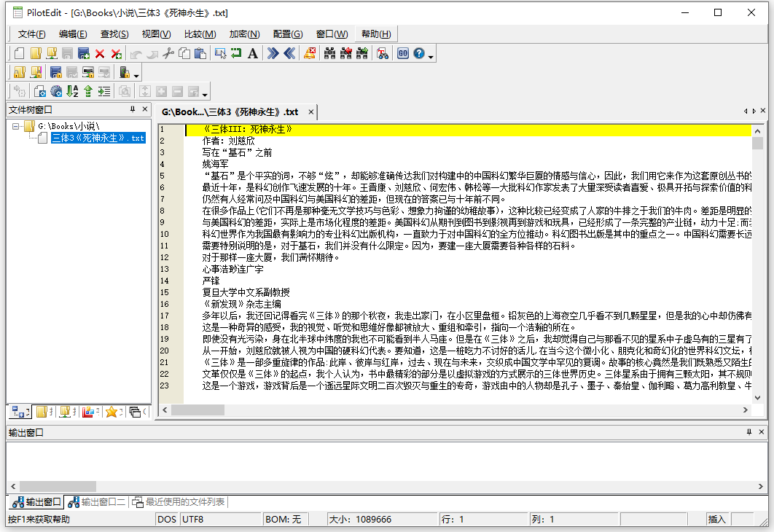774x532 pixels.
Task: Click the tab scroll left arrow
Action: [746, 111]
